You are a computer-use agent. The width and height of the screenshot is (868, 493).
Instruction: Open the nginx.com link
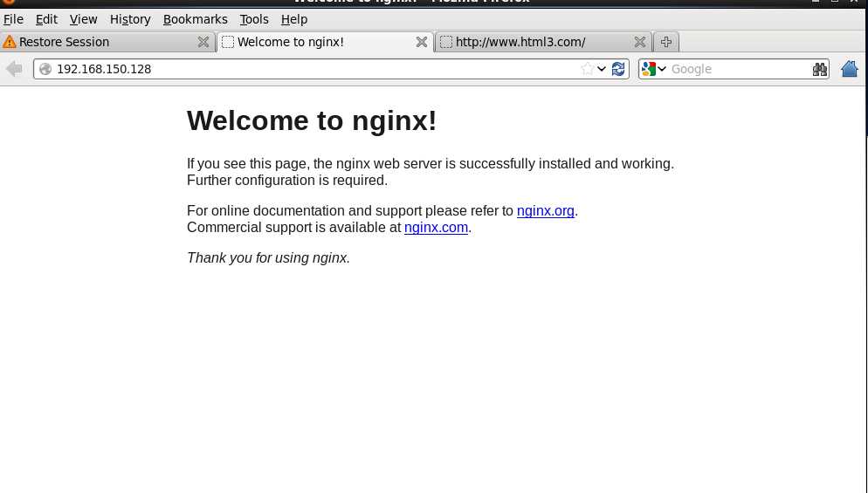pyautogui.click(x=437, y=228)
